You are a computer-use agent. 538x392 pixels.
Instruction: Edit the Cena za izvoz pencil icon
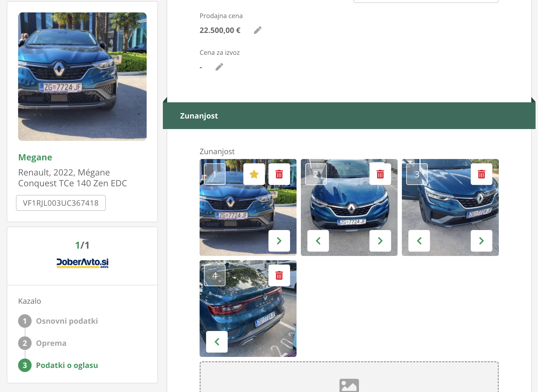pos(219,67)
